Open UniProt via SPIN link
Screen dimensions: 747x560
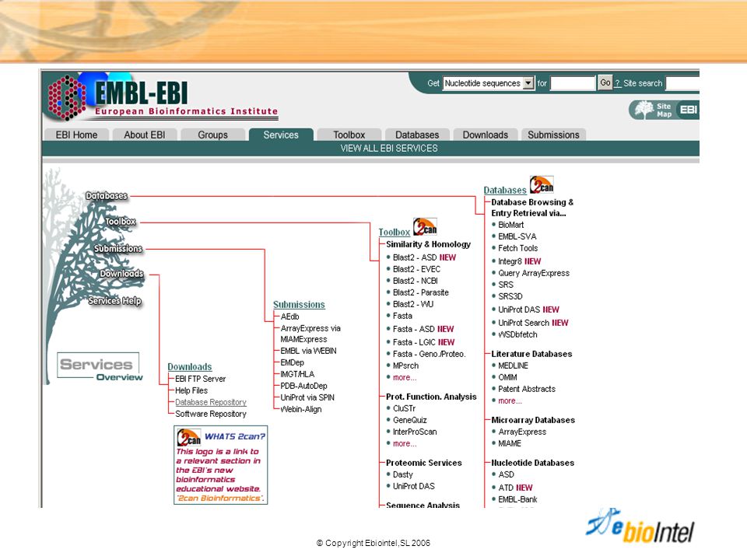click(307, 397)
